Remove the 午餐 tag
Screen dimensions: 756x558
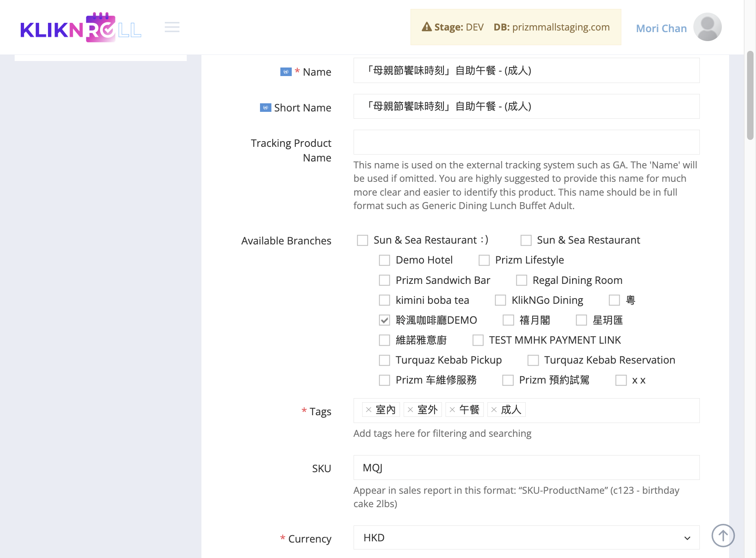click(x=452, y=410)
